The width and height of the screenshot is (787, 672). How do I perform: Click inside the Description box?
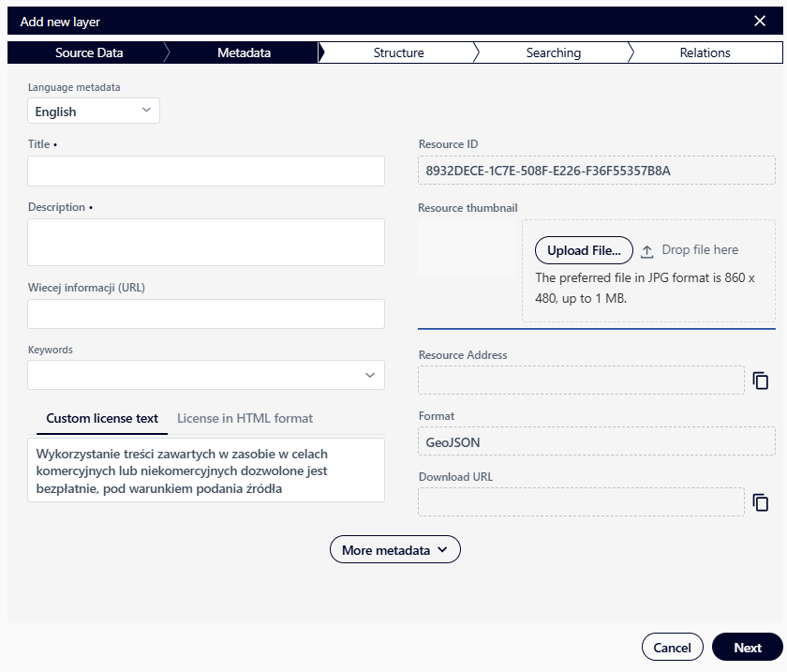tap(206, 242)
